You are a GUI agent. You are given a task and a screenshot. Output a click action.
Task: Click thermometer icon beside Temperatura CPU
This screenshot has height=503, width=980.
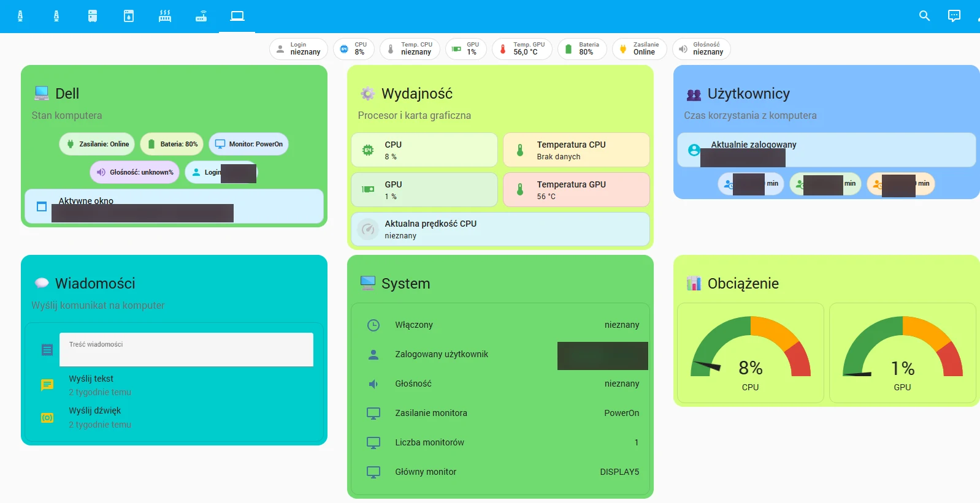520,150
